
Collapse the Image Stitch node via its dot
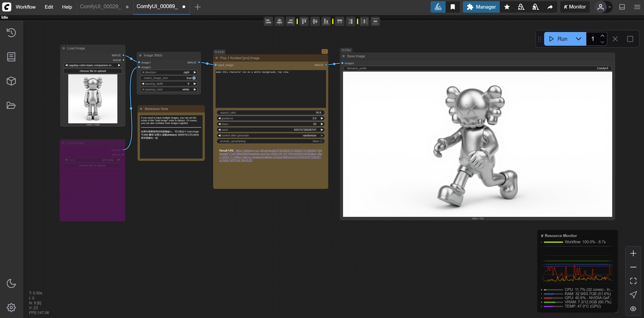pos(140,55)
